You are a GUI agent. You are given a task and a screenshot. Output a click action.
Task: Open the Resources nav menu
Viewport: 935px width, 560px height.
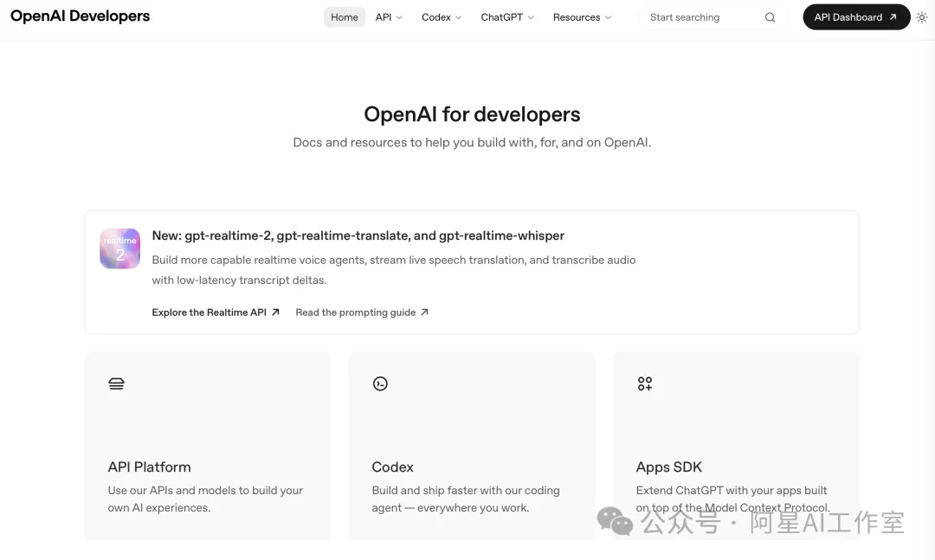point(582,17)
